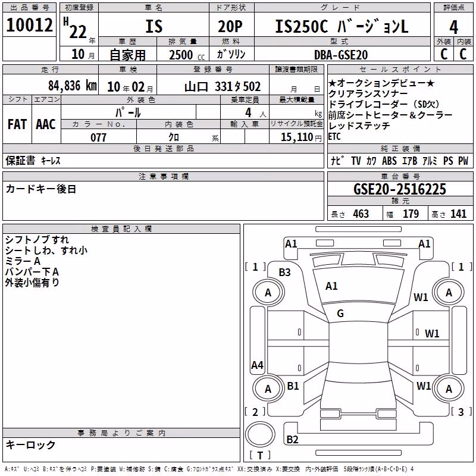Click the inspection date 10年02月
Screen dimensions: 476x476
130,87
